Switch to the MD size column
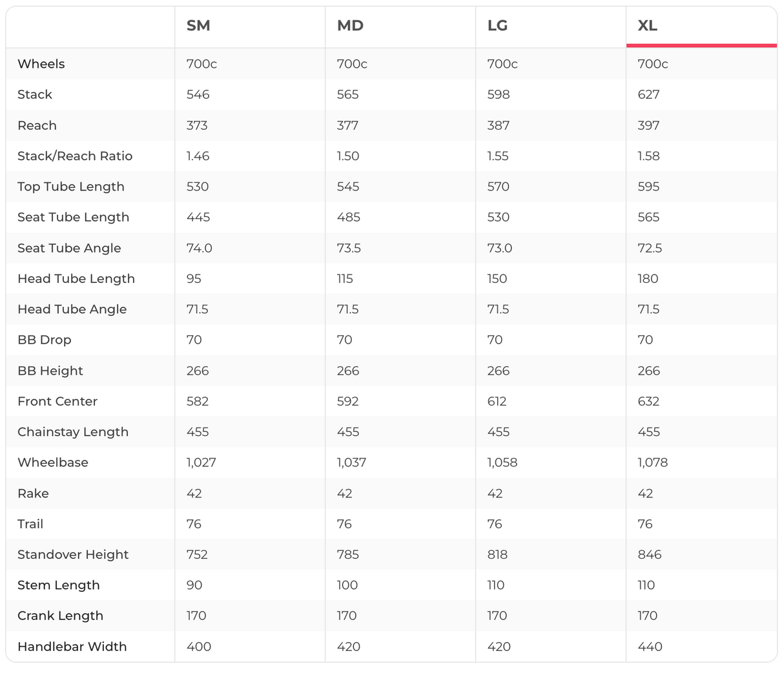This screenshot has height=673, width=784. coord(350,26)
